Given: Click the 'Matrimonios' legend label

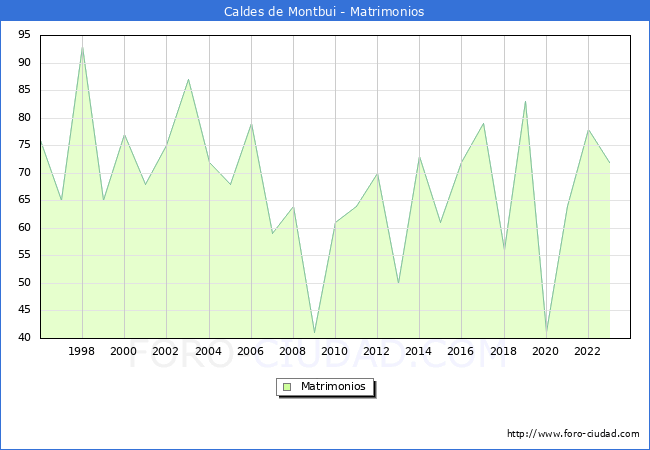Looking at the screenshot, I should tap(333, 386).
